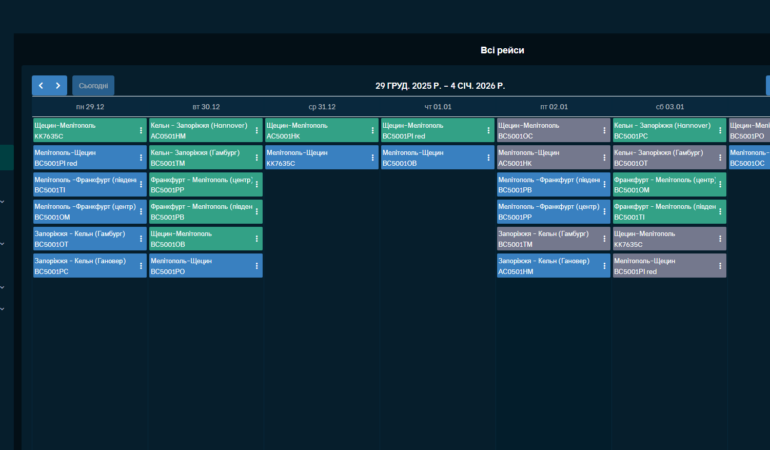This screenshot has height=450, width=770.
Task: Click the сб 03.01 day column header
Action: coord(669,106)
